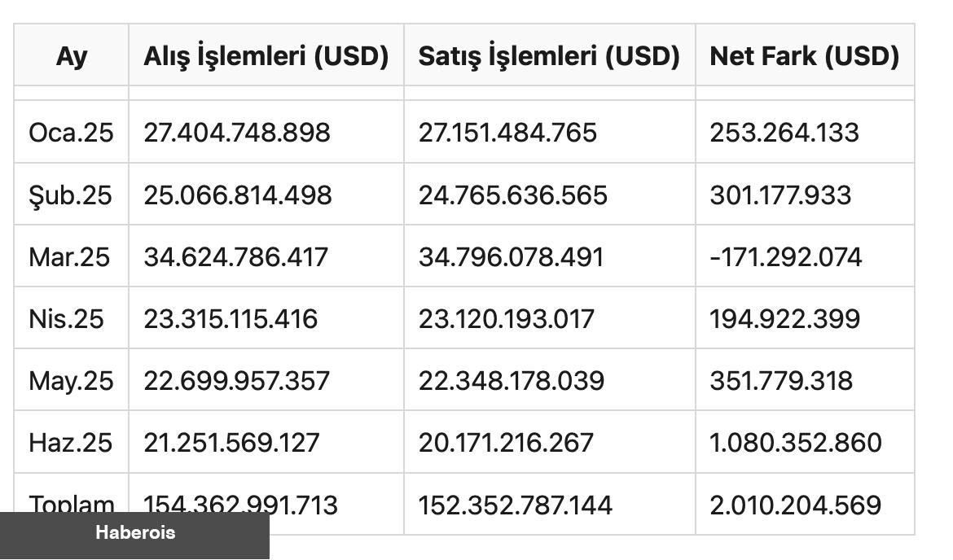Select the Şub.25 month cell
Screen dimensions: 953x560
pyautogui.click(x=70, y=195)
